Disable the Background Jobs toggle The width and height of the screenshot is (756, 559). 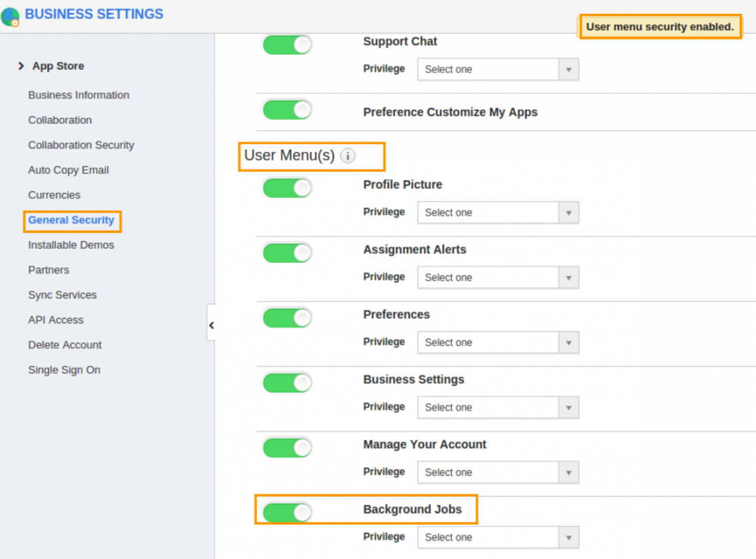[287, 512]
